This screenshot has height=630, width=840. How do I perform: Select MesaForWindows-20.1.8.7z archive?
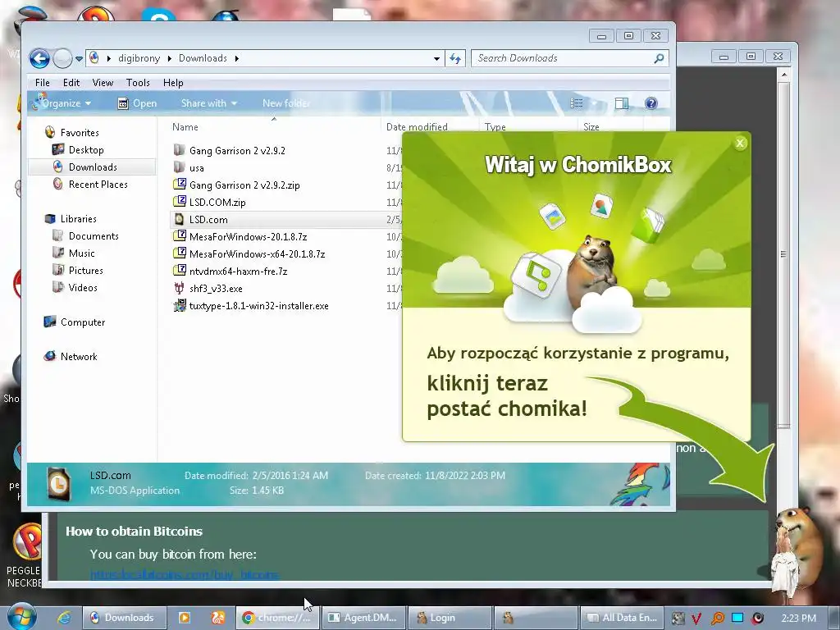[x=248, y=237]
